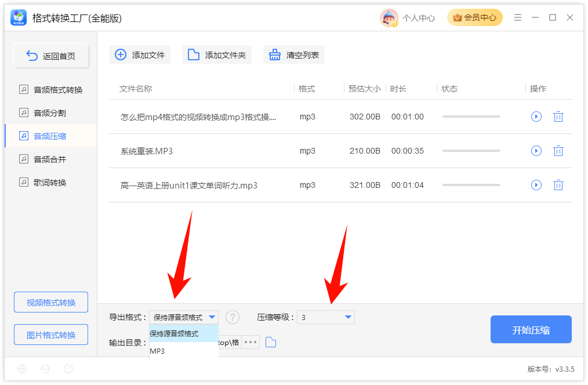Image resolution: width=588 pixels, height=385 pixels.
Task: Open the 压缩等级 dropdown
Action: point(325,317)
